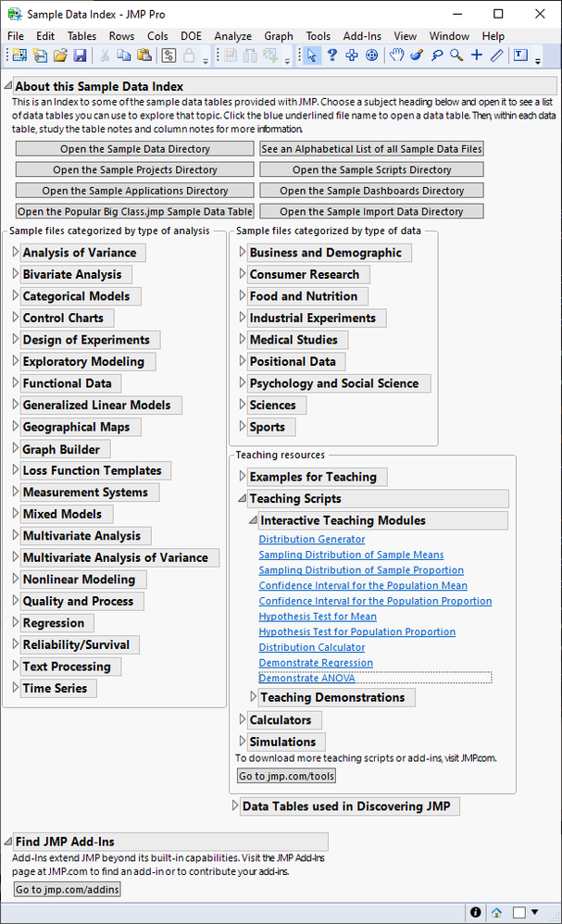Open the Add-Ins menu
The width and height of the screenshot is (562, 924).
coord(362,35)
